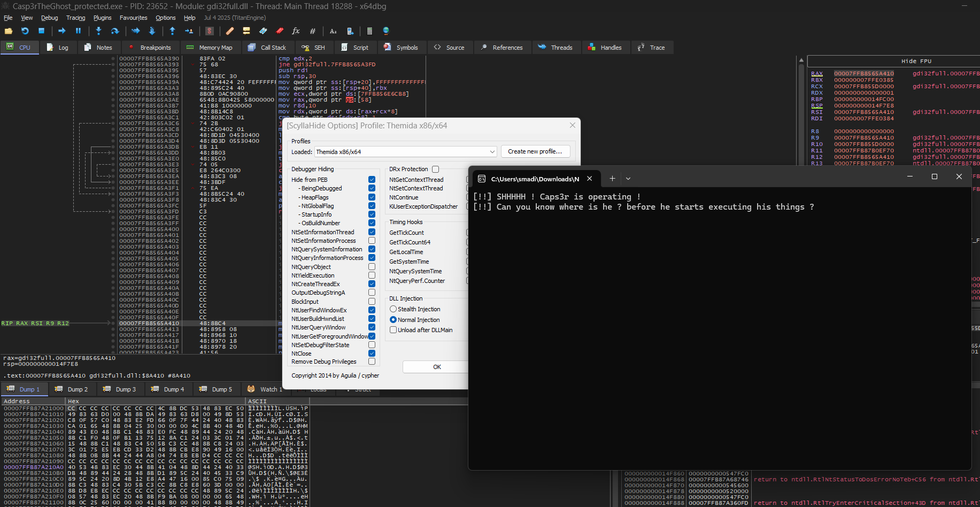The width and height of the screenshot is (980, 507).
Task: Open Variables with the hash icon
Action: [312, 31]
